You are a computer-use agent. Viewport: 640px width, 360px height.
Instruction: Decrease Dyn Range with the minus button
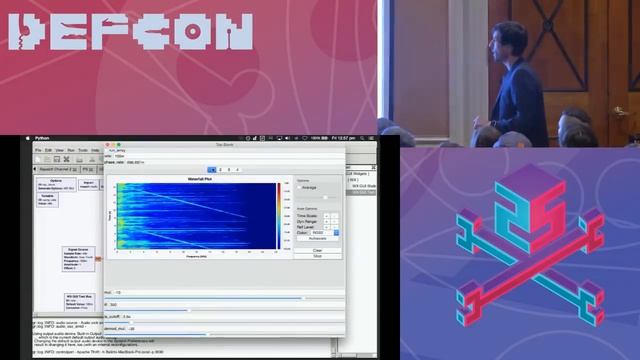click(335, 221)
